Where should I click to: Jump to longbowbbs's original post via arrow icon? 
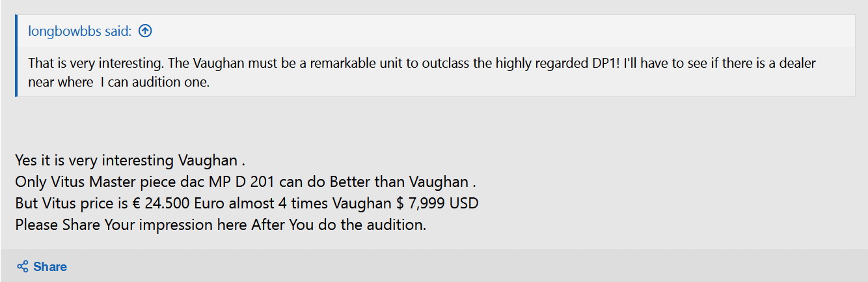click(145, 31)
